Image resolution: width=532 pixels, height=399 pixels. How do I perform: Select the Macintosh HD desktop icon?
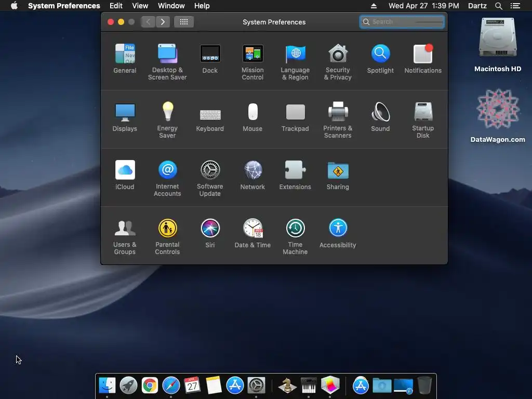pos(498,45)
